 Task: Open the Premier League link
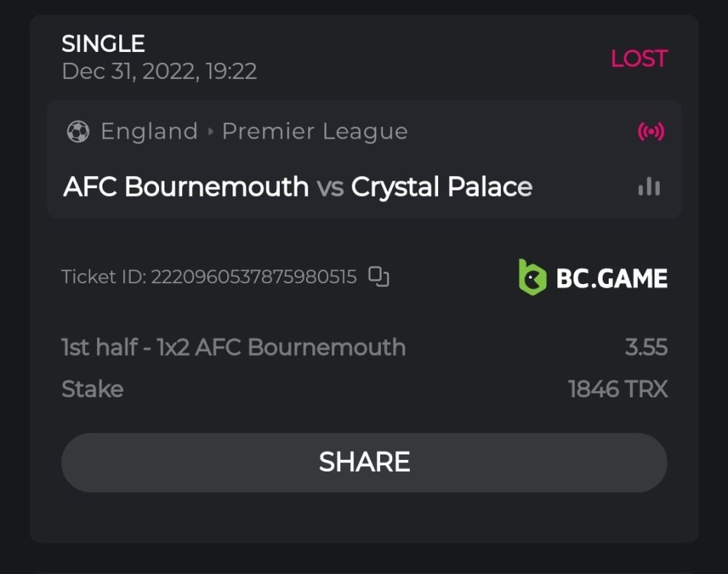(x=314, y=132)
